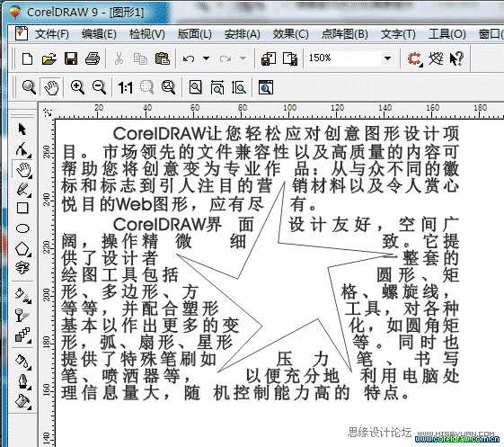Open the 编辑(E) menu

[x=99, y=34]
